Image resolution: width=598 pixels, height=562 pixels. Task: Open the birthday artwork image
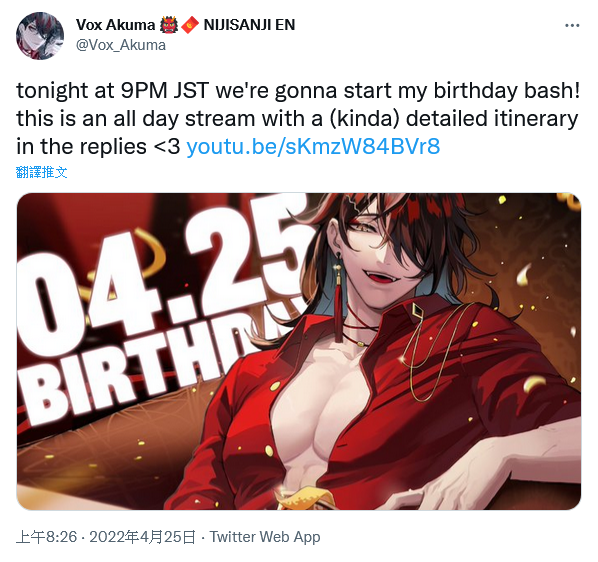pos(299,351)
